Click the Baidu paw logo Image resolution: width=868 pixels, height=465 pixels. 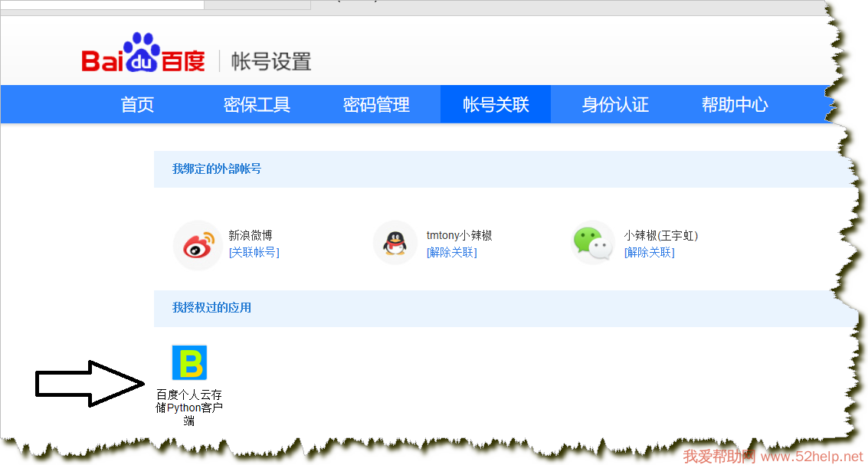(143, 53)
